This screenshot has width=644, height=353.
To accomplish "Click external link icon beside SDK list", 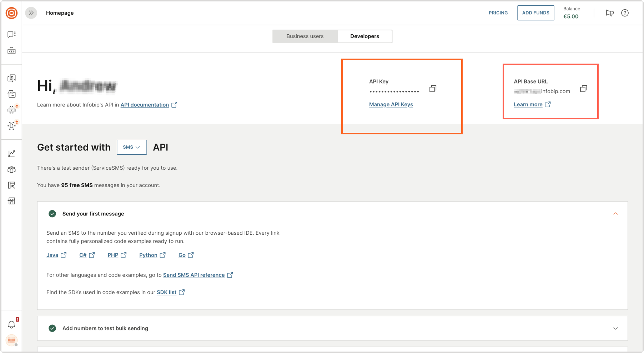I will [x=182, y=292].
